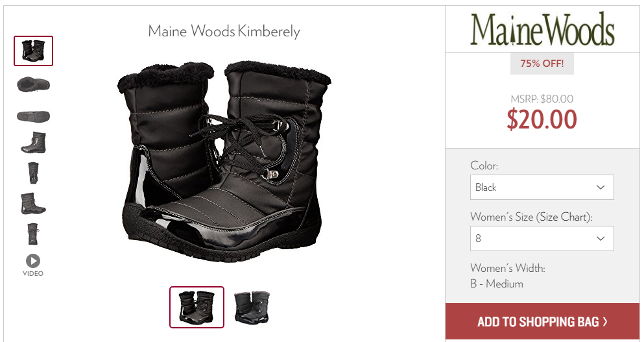
Task: Select the first thumbnail showing boot pair
Action: (33, 51)
